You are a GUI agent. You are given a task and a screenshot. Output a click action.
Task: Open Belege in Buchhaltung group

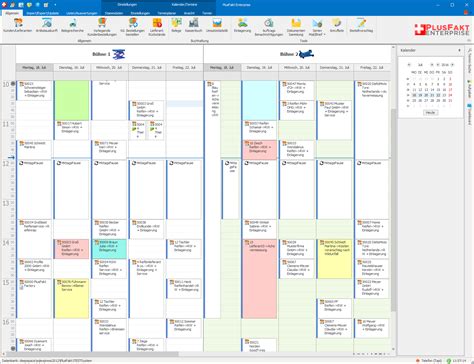(176, 25)
